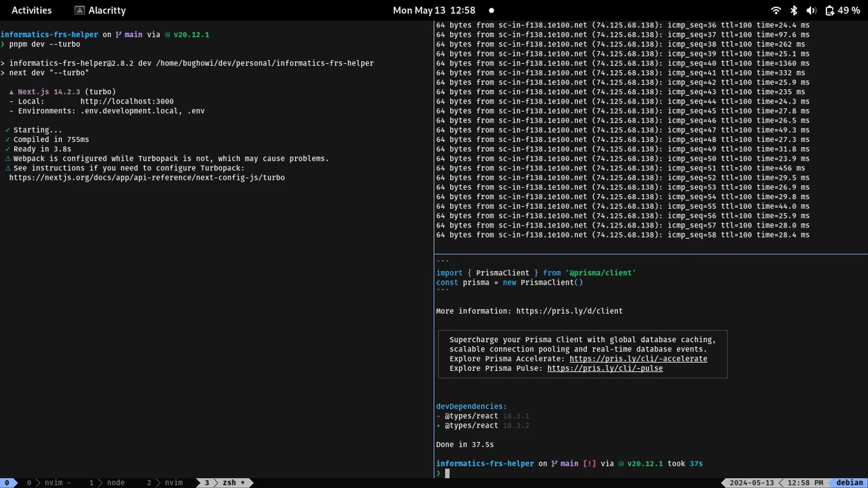Select the git branch icon beside main
868x488 pixels.
click(117, 34)
